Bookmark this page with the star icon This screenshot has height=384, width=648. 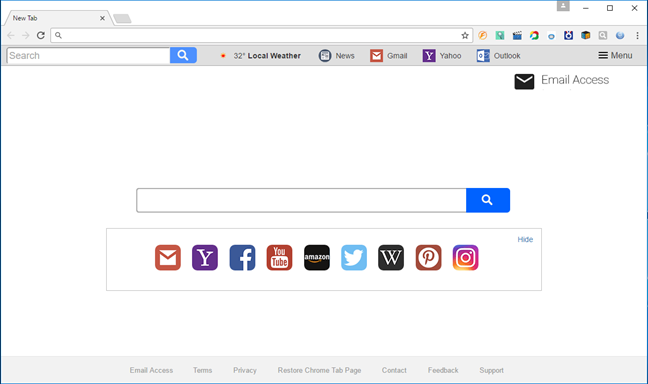click(x=465, y=36)
